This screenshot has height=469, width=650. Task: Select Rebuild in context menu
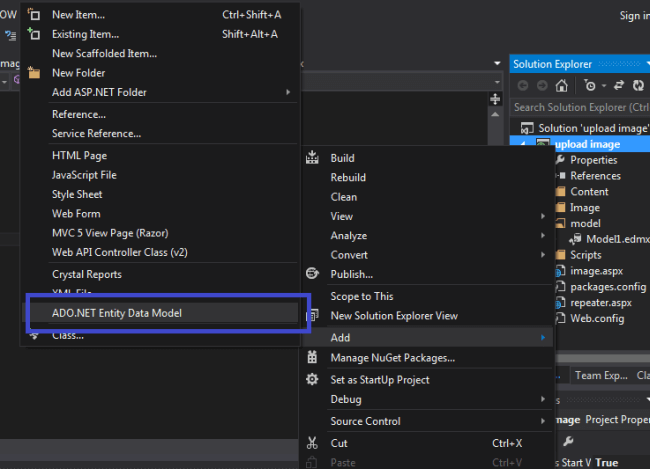348,177
